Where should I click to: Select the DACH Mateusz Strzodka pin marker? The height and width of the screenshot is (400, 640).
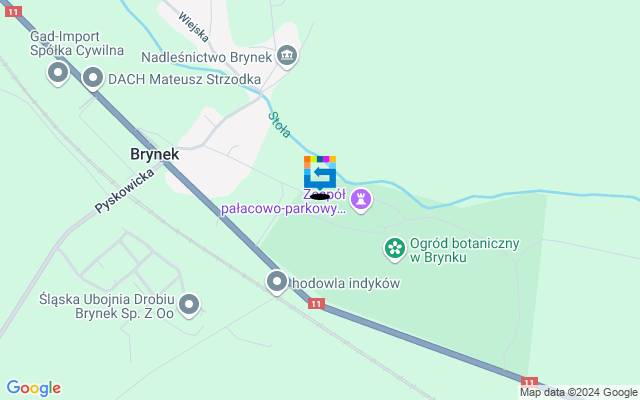pyautogui.click(x=93, y=78)
